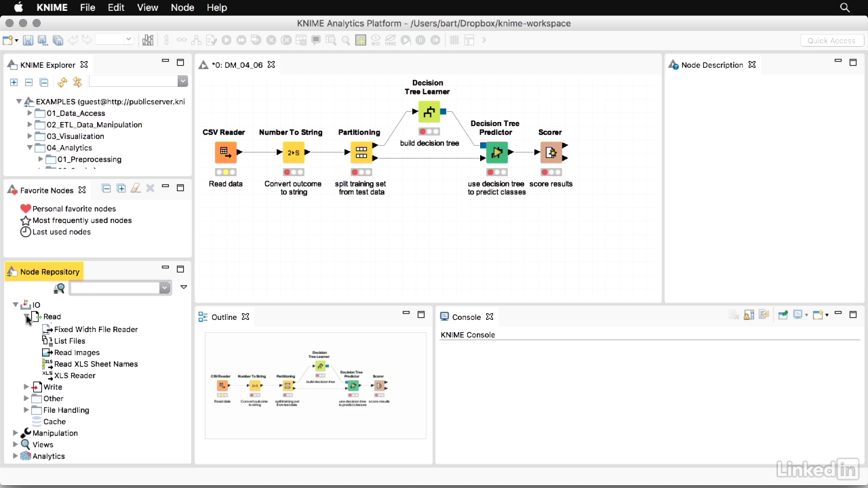Screen dimensions: 868x488
Task: Toggle the highlighted add-node toolbar button
Action: click(361, 41)
